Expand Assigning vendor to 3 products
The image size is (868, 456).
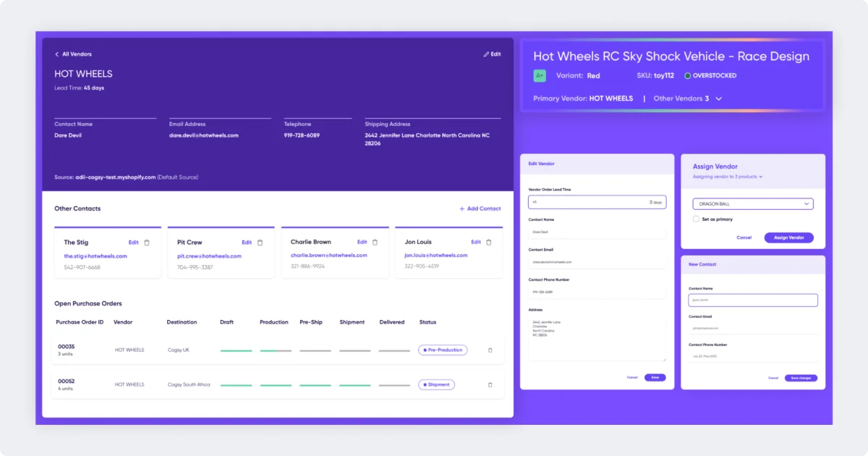728,177
